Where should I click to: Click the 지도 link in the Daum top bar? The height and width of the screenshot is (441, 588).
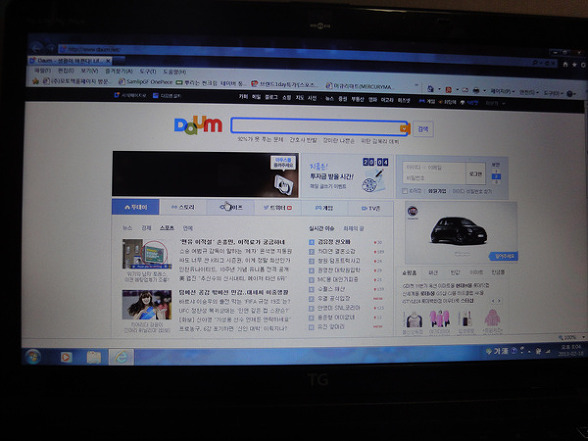point(299,98)
